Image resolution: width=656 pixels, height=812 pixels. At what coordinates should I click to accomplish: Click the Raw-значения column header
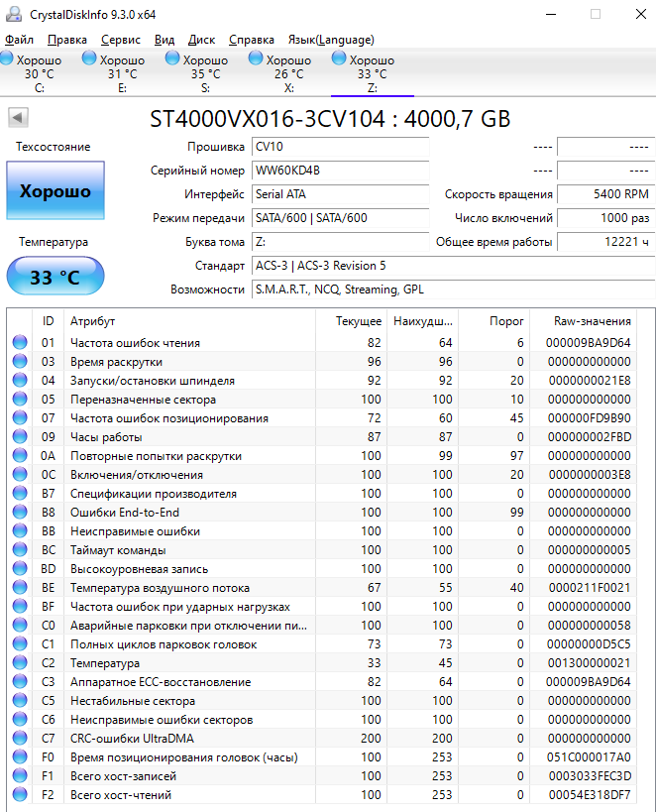(x=584, y=321)
